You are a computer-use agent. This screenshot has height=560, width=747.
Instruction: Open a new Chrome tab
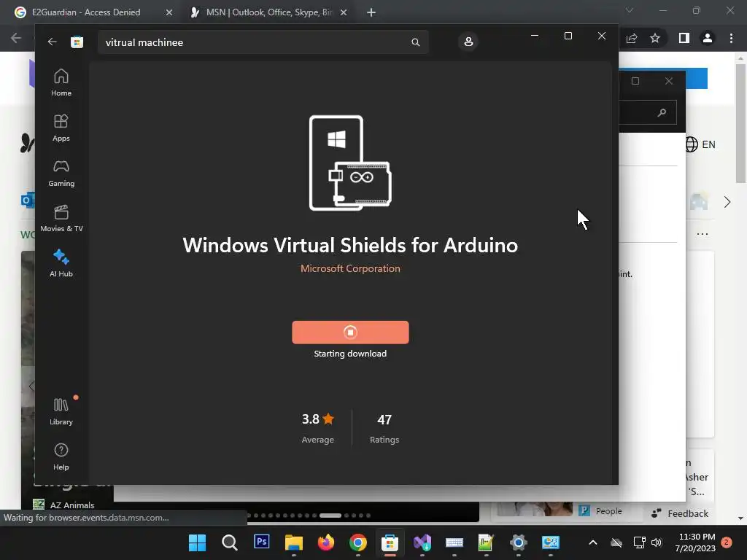click(371, 12)
